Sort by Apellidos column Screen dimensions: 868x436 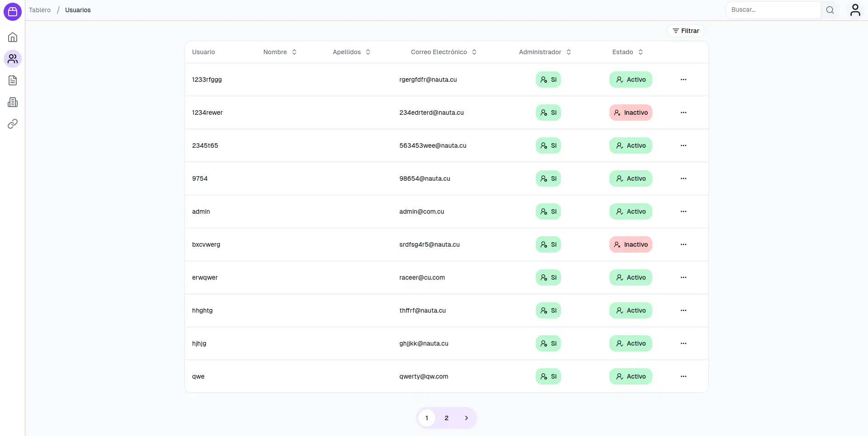coord(352,52)
